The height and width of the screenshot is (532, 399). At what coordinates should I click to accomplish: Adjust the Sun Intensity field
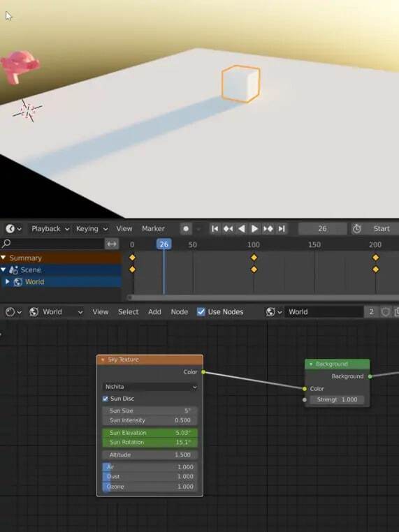pyautogui.click(x=150, y=420)
